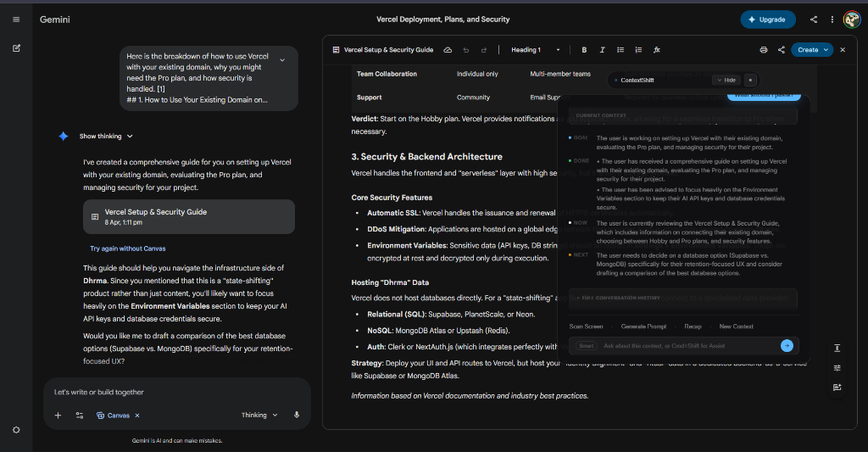Click the 'Relational (SQL)' bullet line
This screenshot has width=868, height=452.
click(x=451, y=315)
